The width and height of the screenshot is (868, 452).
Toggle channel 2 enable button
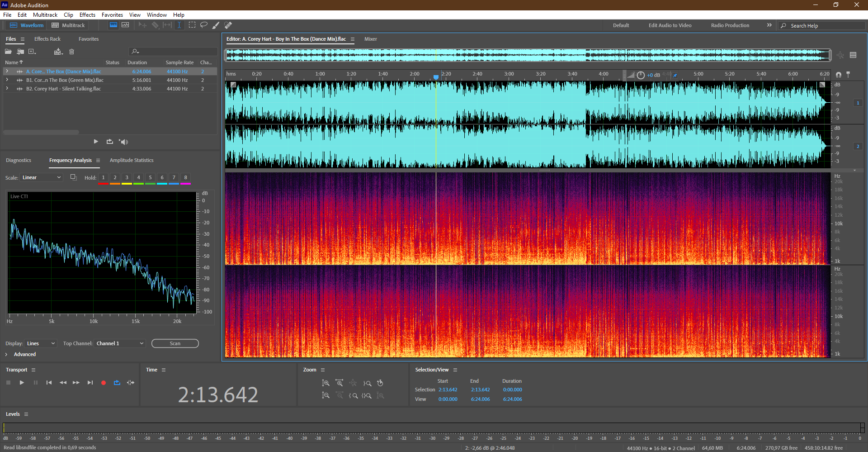pyautogui.click(x=858, y=147)
